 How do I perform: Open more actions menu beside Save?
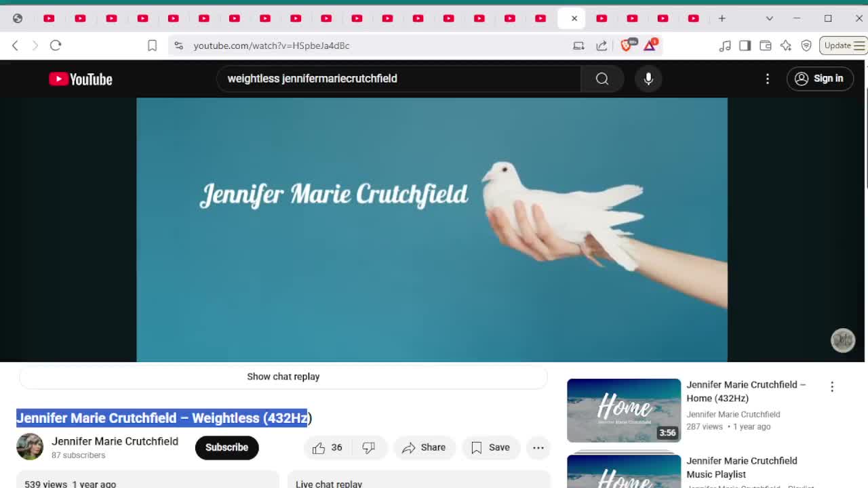coord(538,447)
